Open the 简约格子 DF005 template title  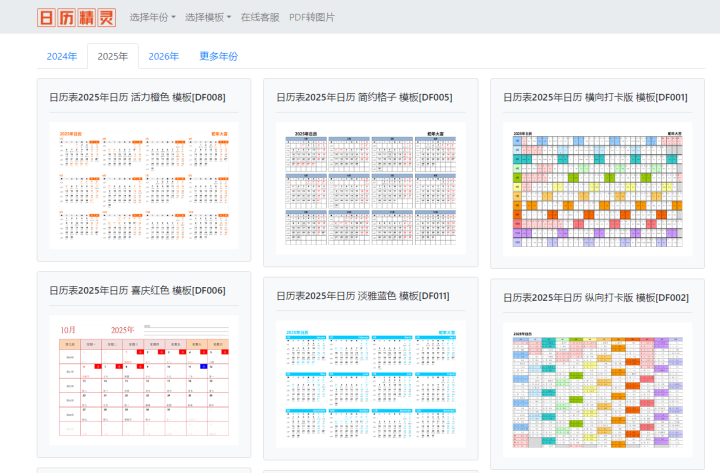[364, 97]
